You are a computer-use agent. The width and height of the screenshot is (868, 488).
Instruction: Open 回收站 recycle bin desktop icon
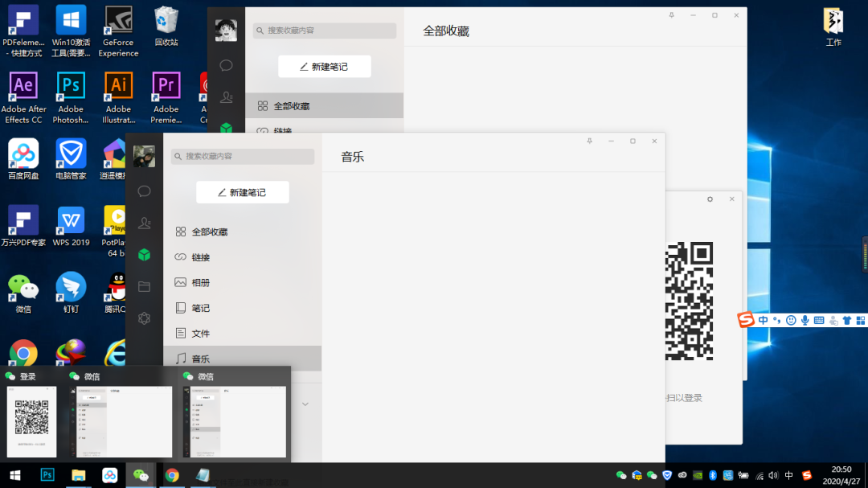point(166,27)
